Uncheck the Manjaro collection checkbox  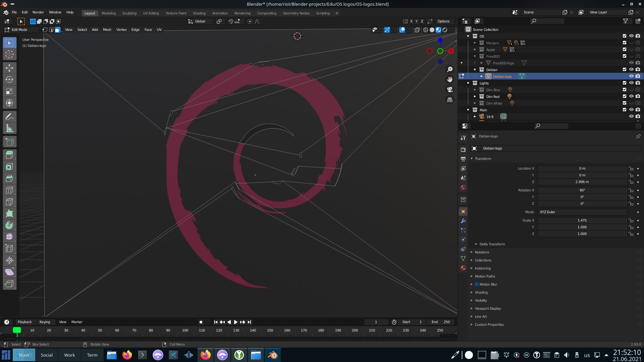625,43
